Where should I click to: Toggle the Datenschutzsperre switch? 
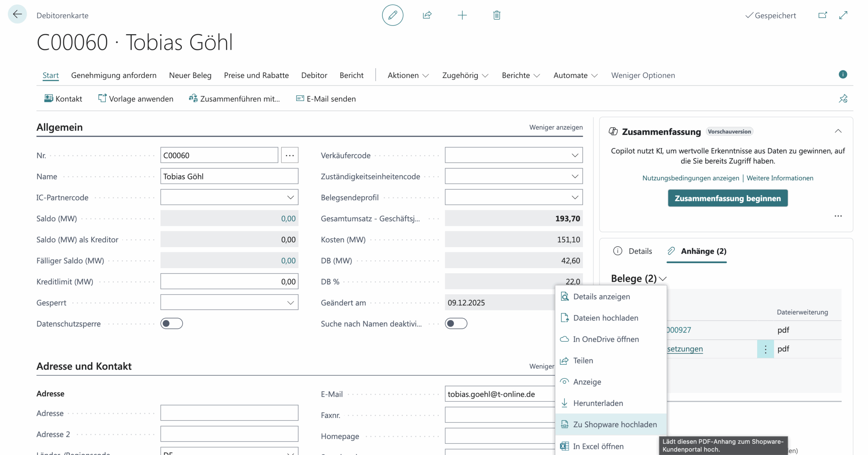tap(172, 323)
